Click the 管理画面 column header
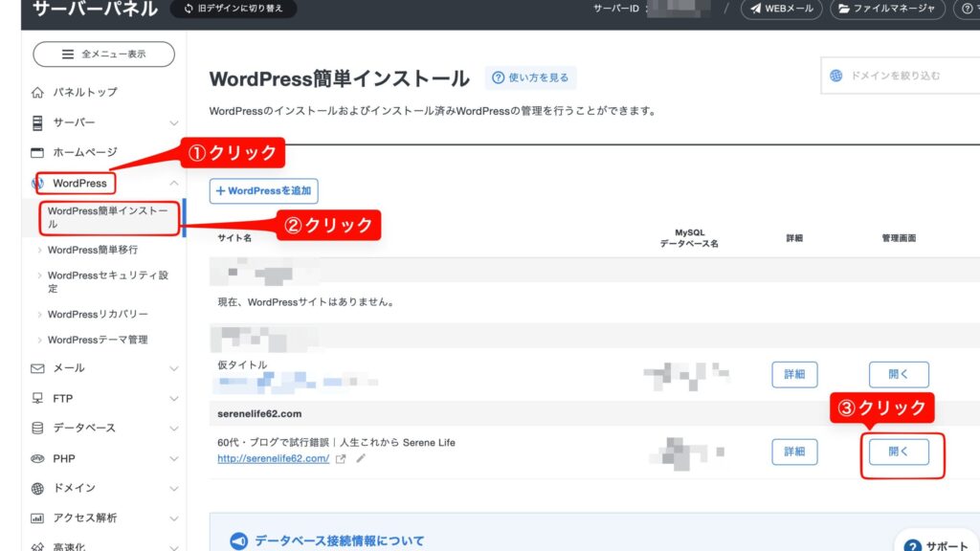 click(899, 238)
